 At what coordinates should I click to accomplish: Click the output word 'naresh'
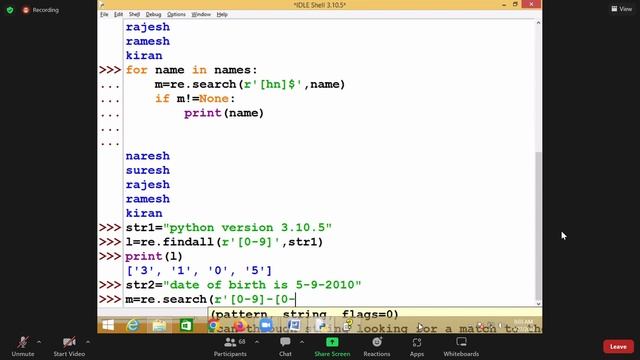147,156
